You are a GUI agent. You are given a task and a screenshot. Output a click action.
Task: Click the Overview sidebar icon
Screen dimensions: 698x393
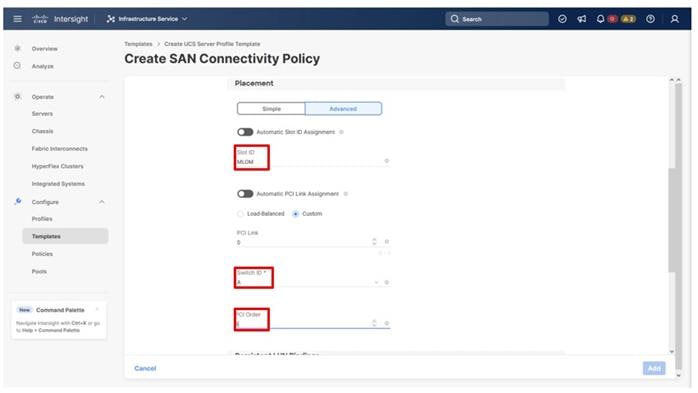(x=17, y=48)
